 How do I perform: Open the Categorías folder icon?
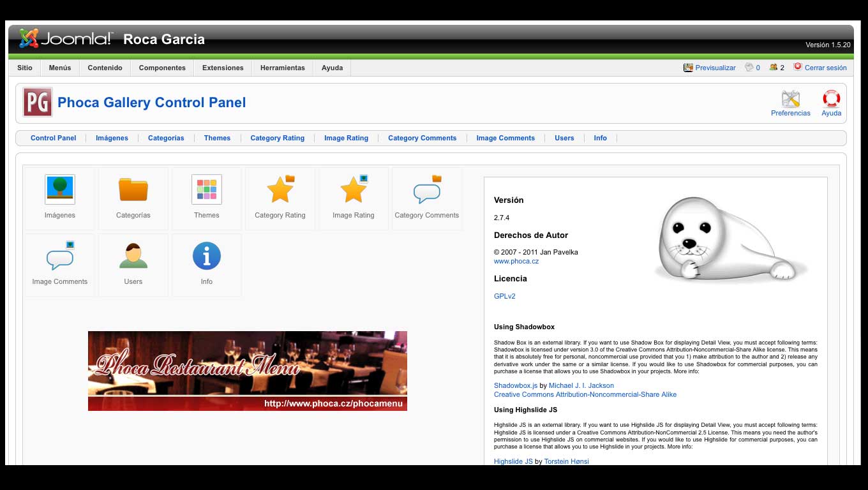click(133, 189)
